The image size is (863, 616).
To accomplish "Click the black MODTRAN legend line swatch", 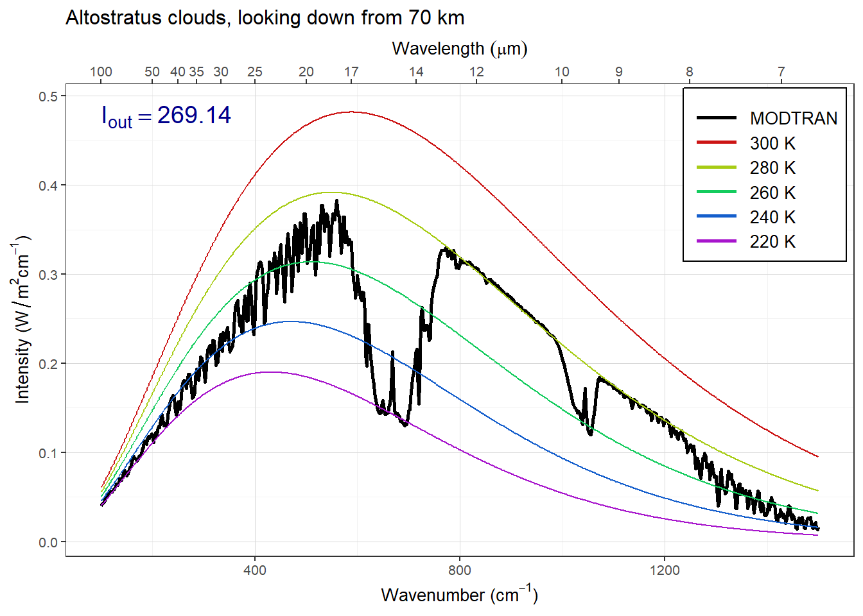I will pos(717,118).
